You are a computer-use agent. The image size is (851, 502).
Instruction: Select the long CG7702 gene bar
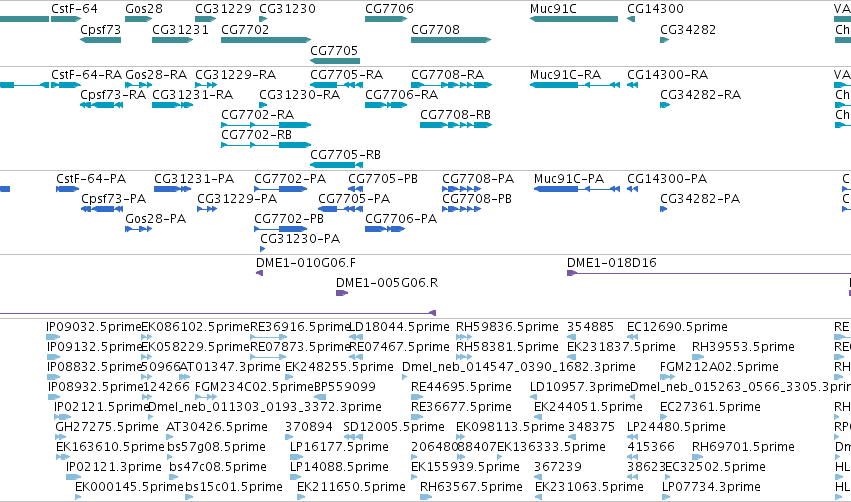pos(266,40)
